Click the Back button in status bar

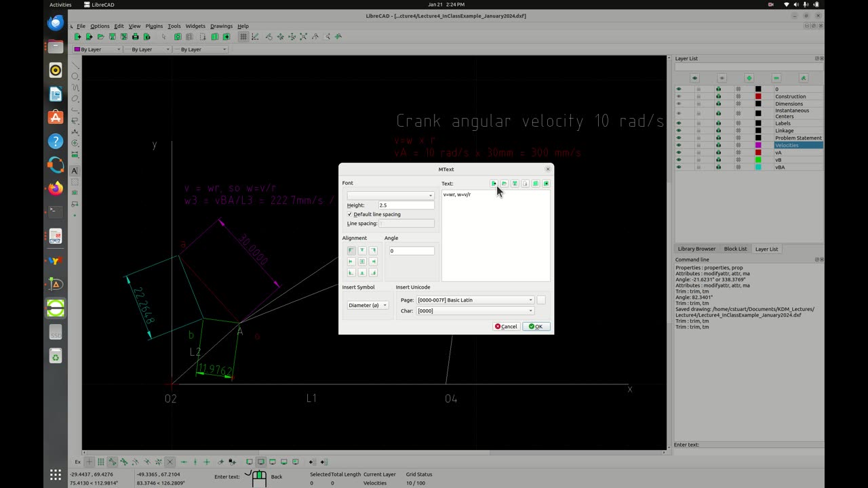point(277,476)
